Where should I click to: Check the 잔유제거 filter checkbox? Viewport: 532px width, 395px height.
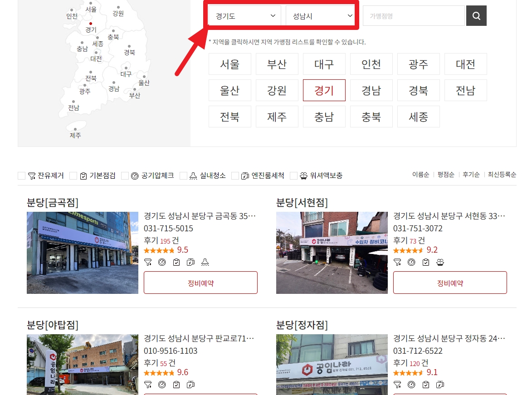click(x=21, y=176)
